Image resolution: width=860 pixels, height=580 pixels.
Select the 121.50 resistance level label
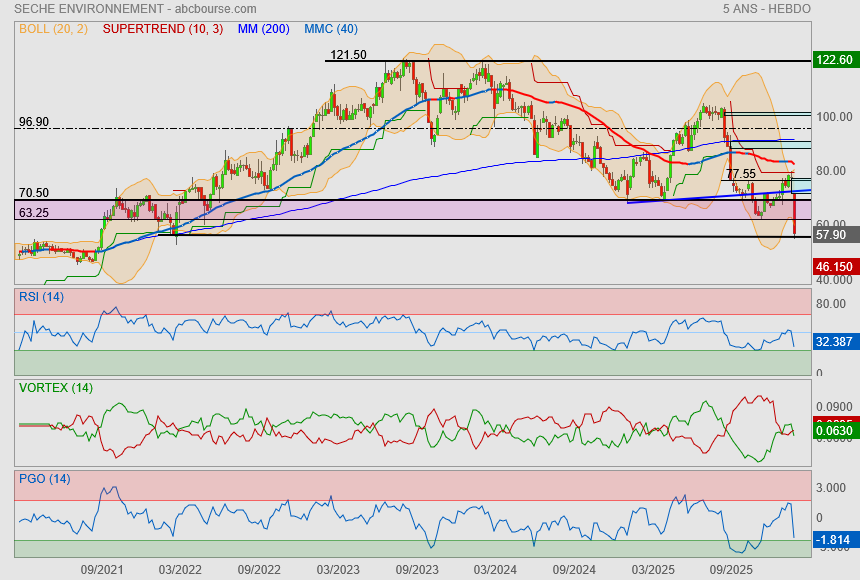point(348,54)
